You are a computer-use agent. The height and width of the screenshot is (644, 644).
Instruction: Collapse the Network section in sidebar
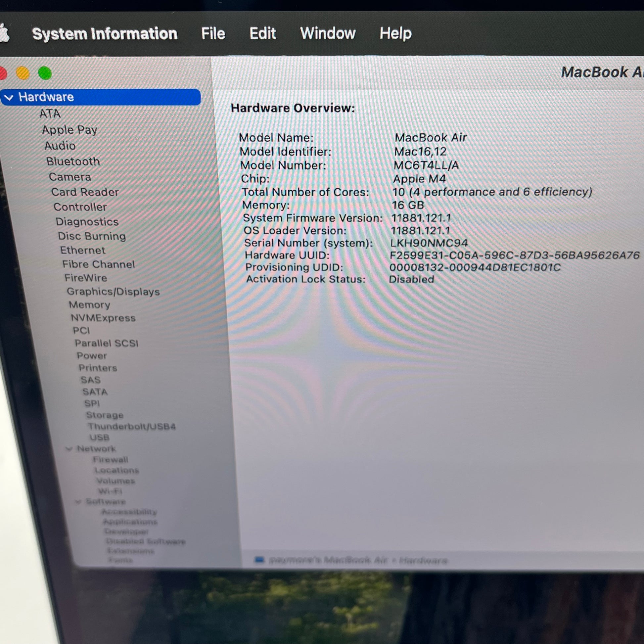[x=69, y=449]
